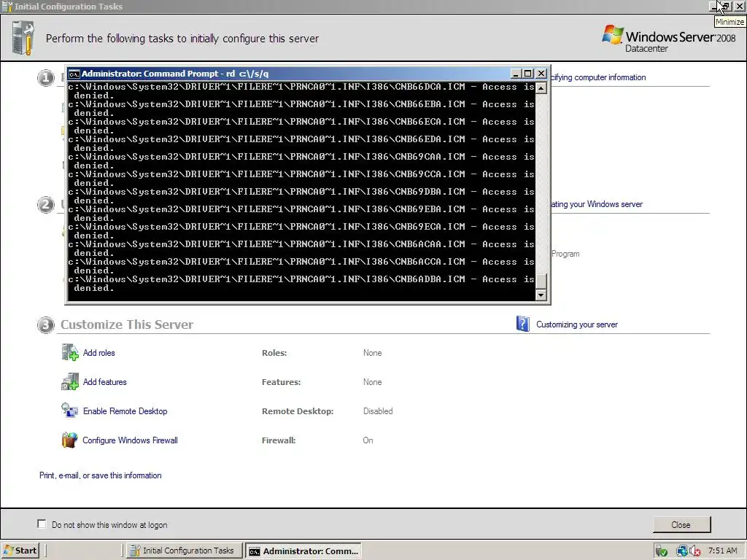The image size is (747, 560).
Task: Click the Features None status value
Action: pos(373,382)
